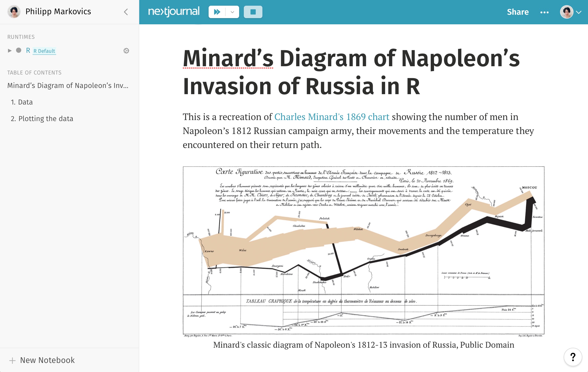This screenshot has height=372, width=588.
Task: Expand the R runtime disclosure triangle
Action: (x=10, y=51)
